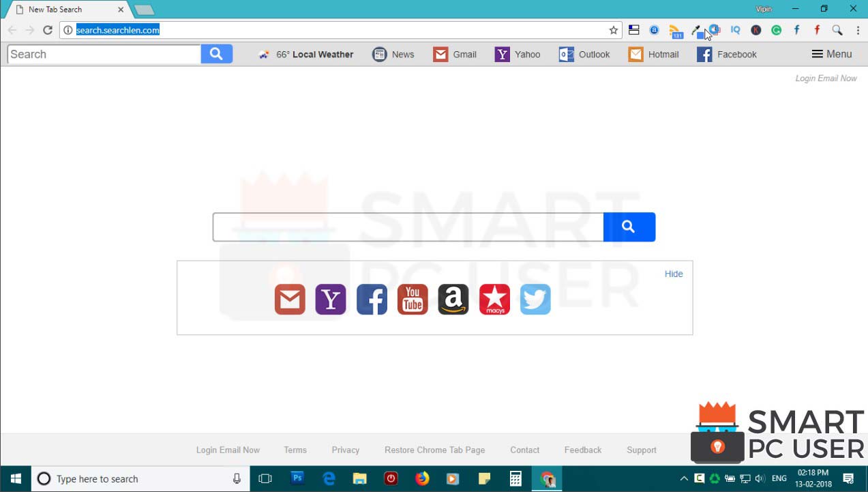The image size is (868, 492).
Task: Click the IQ extension icon
Action: coord(735,30)
